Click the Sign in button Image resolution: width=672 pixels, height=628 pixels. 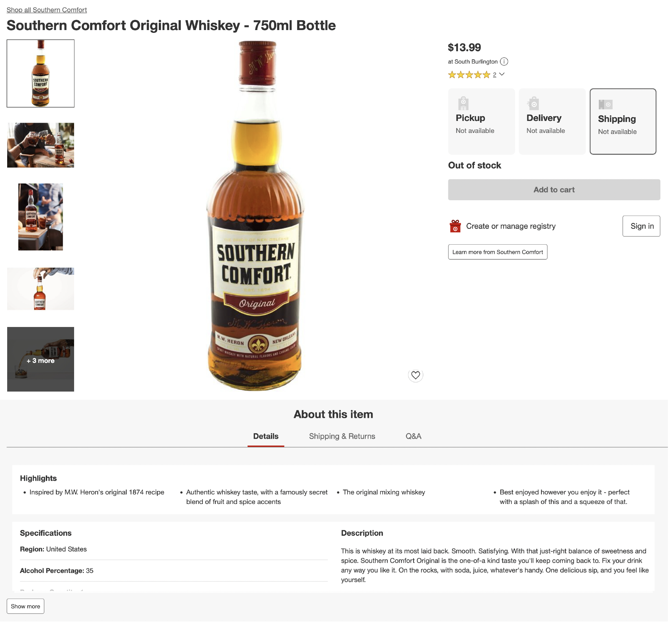point(641,226)
